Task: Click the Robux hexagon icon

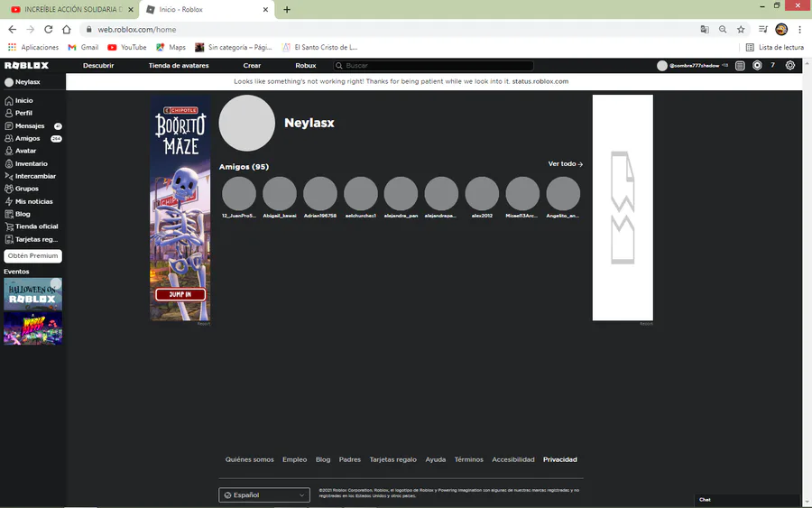Action: pos(757,65)
